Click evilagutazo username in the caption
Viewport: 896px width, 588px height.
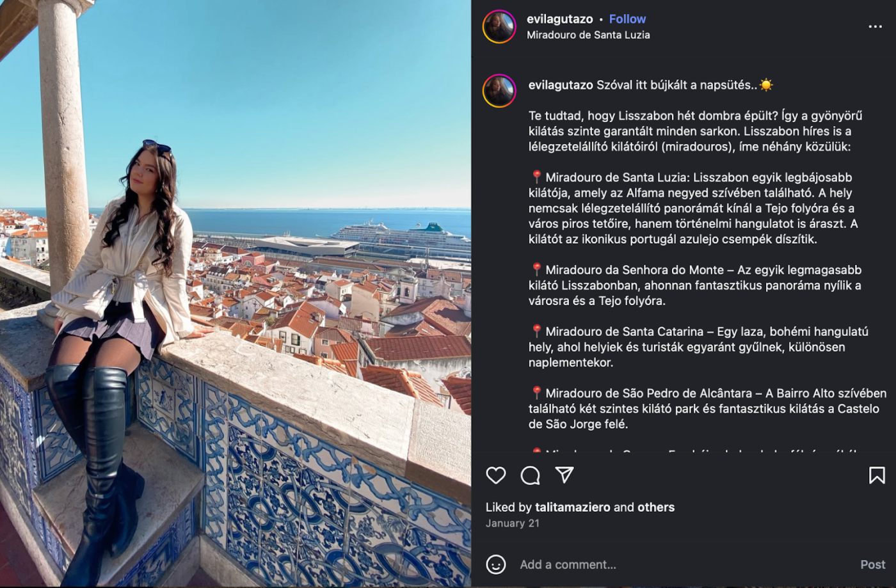pos(561,85)
